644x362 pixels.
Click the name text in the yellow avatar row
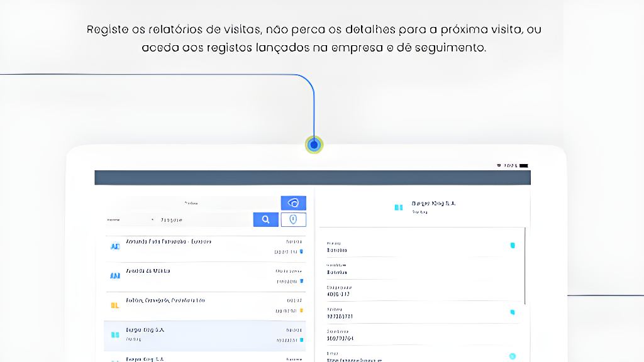[165, 300]
